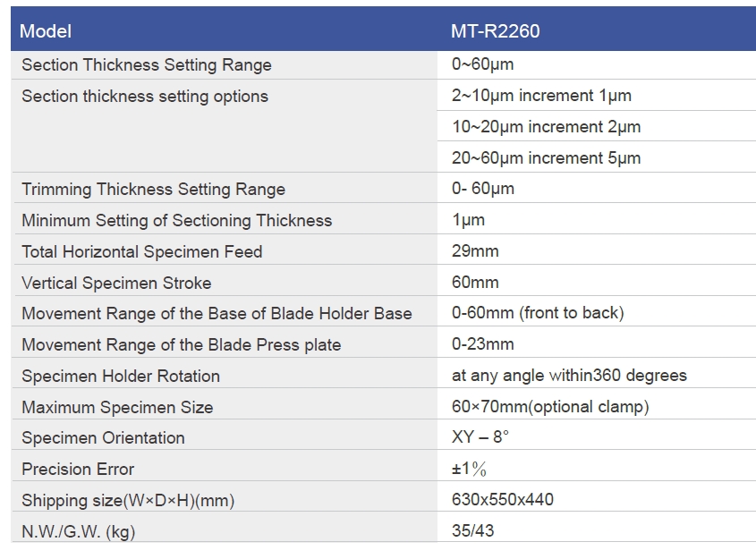The height and width of the screenshot is (559, 756).
Task: Click Vertical Specimen Stroke label
Action: (116, 283)
